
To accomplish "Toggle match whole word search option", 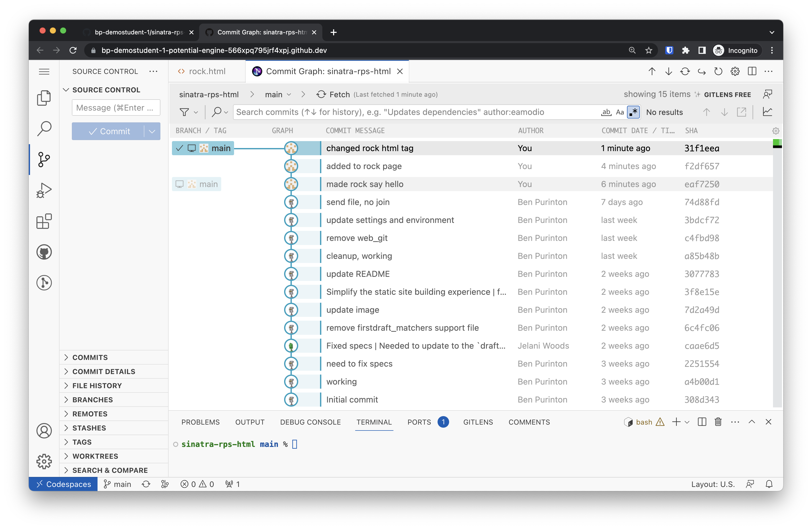I will (x=606, y=112).
